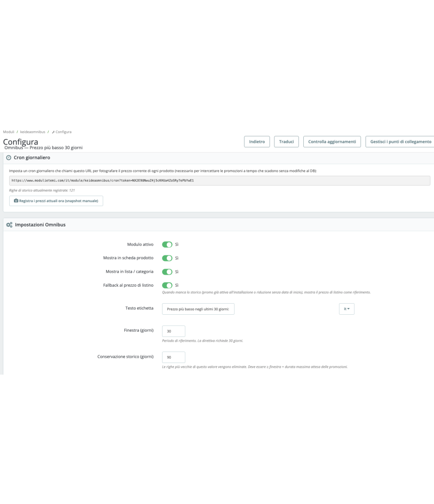Screen dimensions: 434x504
Task: Click 'Righe di storico attualmente registrate: 121' text
Action: pyautogui.click(x=42, y=190)
